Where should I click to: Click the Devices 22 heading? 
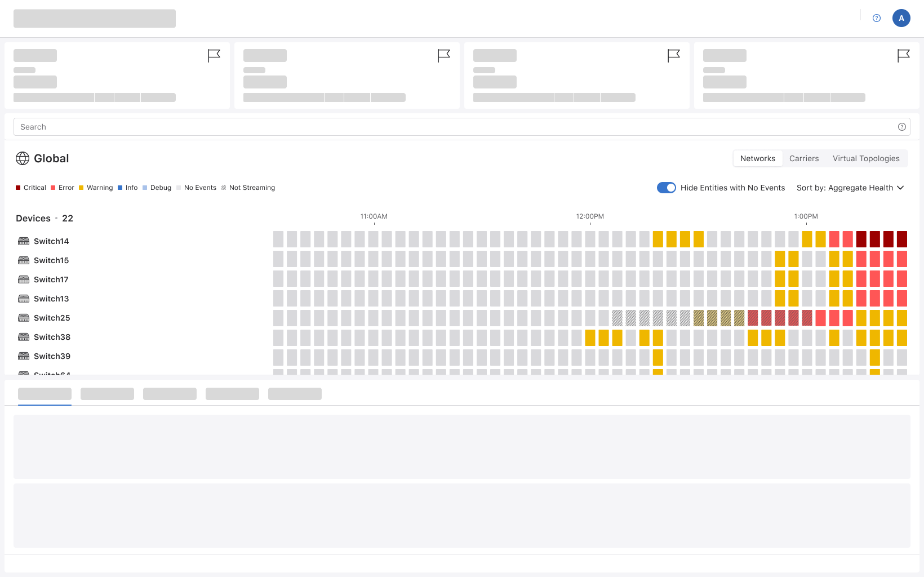click(x=45, y=218)
